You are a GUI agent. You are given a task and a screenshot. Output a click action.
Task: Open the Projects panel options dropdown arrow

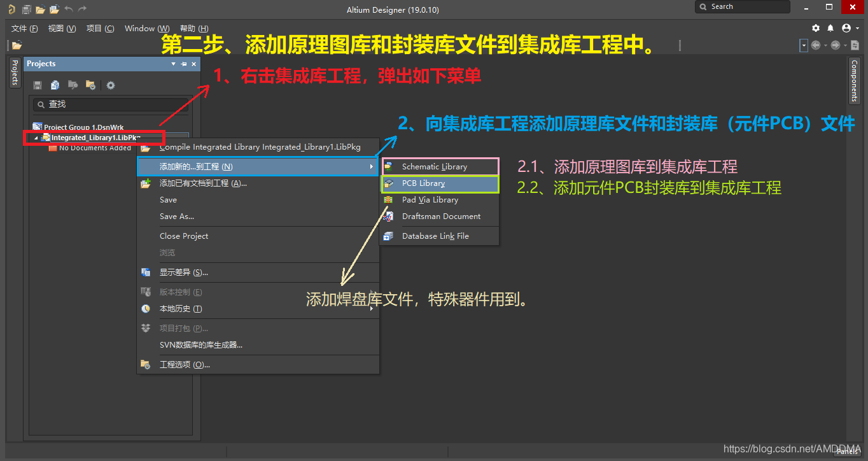pyautogui.click(x=173, y=64)
